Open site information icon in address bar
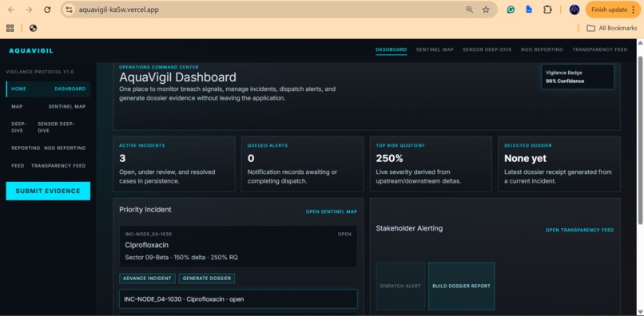 (69, 10)
